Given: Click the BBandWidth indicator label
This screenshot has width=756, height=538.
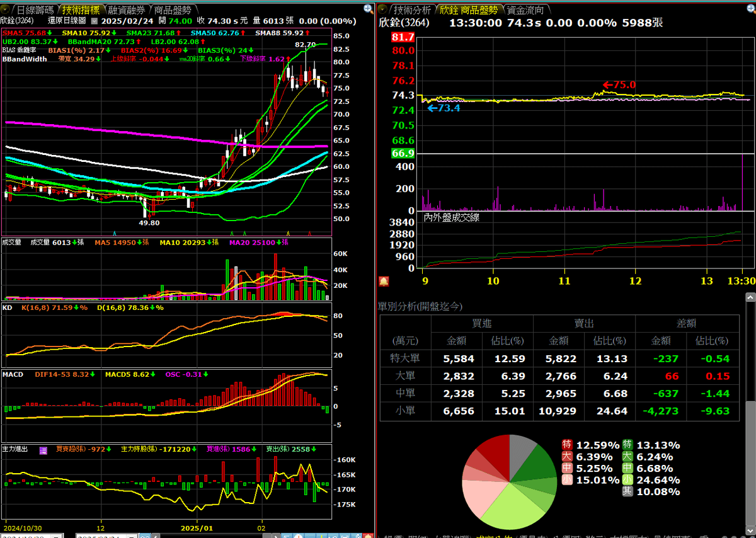Looking at the screenshot, I should click(25, 59).
